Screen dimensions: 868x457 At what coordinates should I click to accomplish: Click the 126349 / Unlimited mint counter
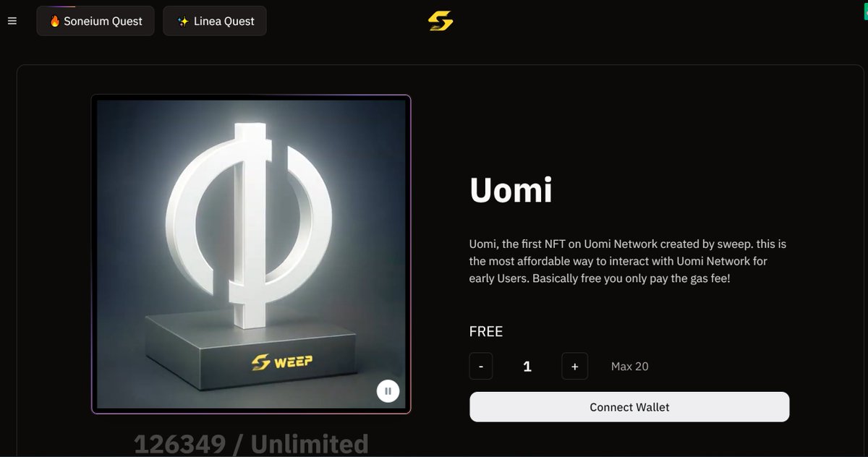point(251,443)
